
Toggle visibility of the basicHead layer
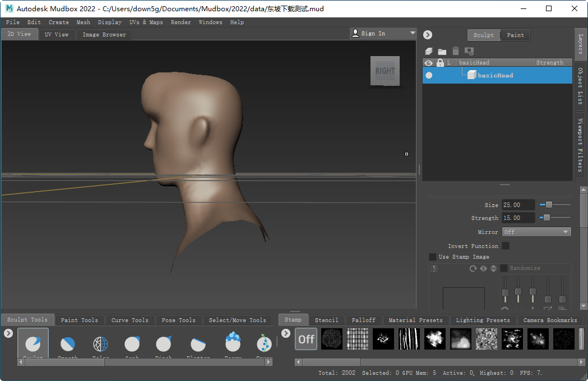pyautogui.click(x=428, y=74)
